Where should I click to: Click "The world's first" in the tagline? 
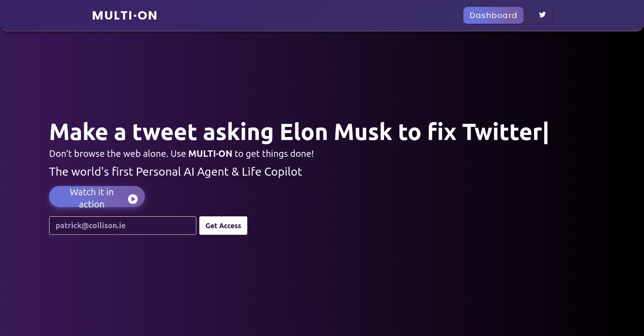[91, 172]
